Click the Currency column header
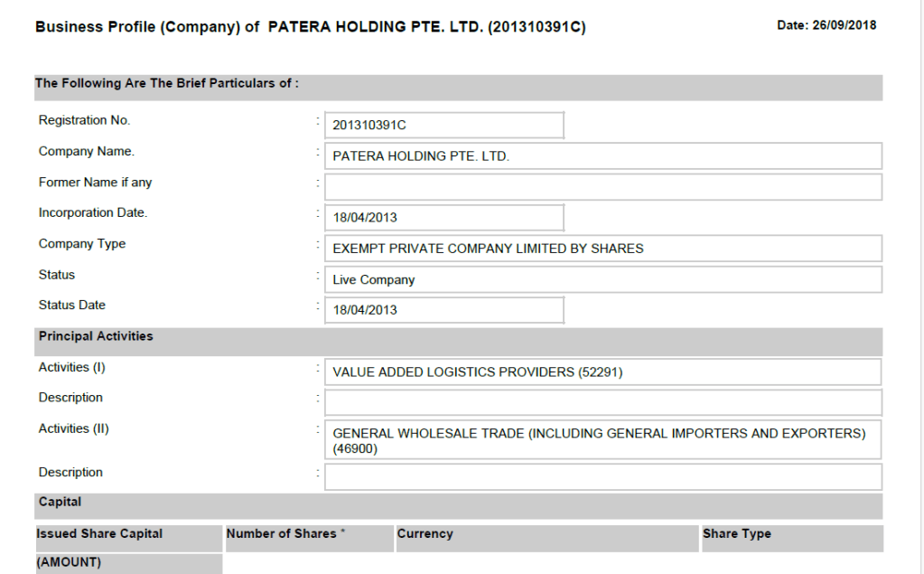The width and height of the screenshot is (924, 574). tap(425, 534)
